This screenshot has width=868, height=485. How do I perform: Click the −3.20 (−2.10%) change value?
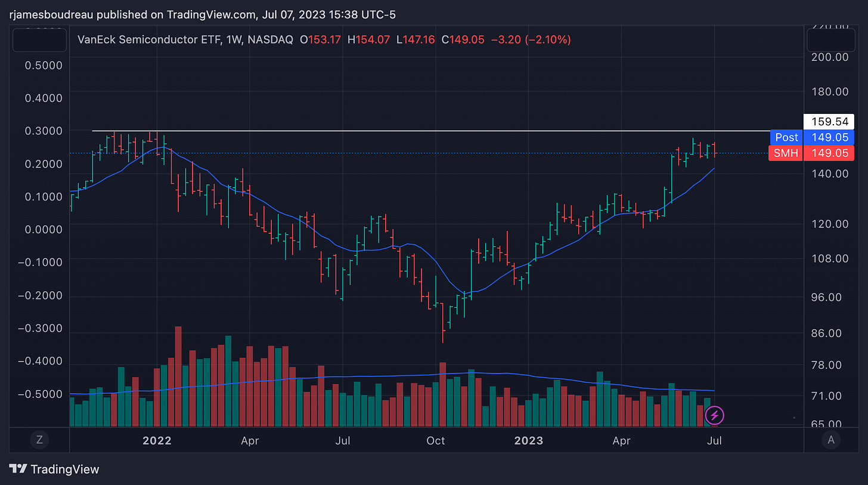531,40
